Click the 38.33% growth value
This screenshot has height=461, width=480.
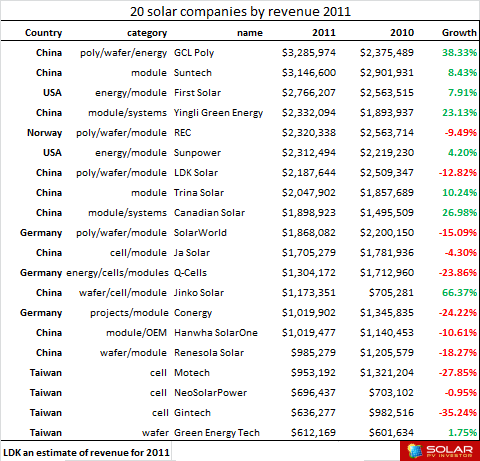coord(459,53)
